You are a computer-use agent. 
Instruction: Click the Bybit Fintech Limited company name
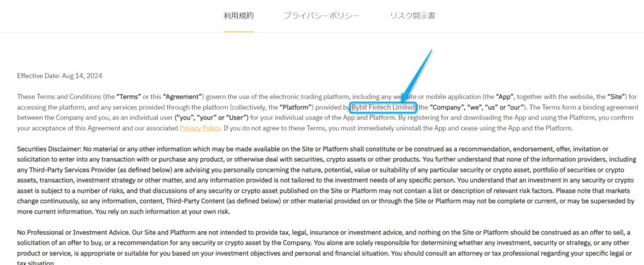(383, 108)
